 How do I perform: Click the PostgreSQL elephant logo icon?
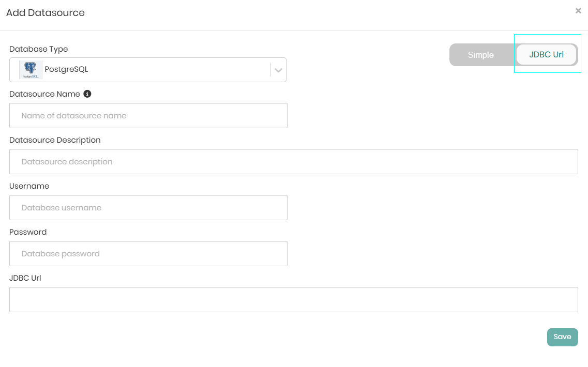tap(31, 70)
